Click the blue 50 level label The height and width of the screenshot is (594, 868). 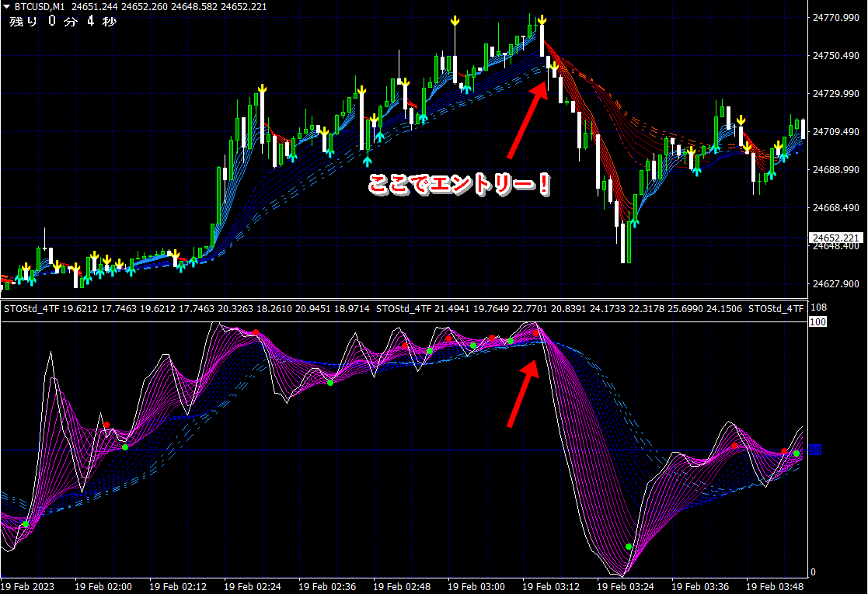(x=815, y=450)
